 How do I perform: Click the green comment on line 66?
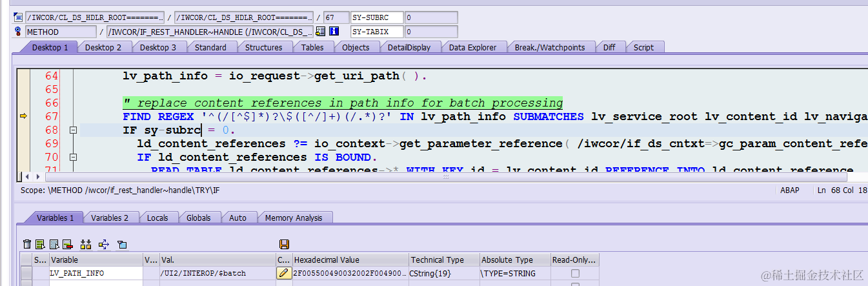tap(343, 103)
